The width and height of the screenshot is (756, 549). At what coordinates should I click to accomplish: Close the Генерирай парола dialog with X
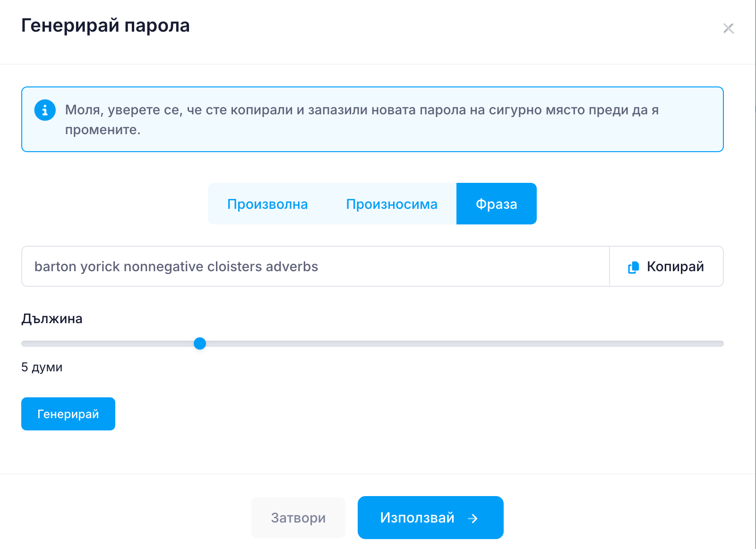click(728, 29)
